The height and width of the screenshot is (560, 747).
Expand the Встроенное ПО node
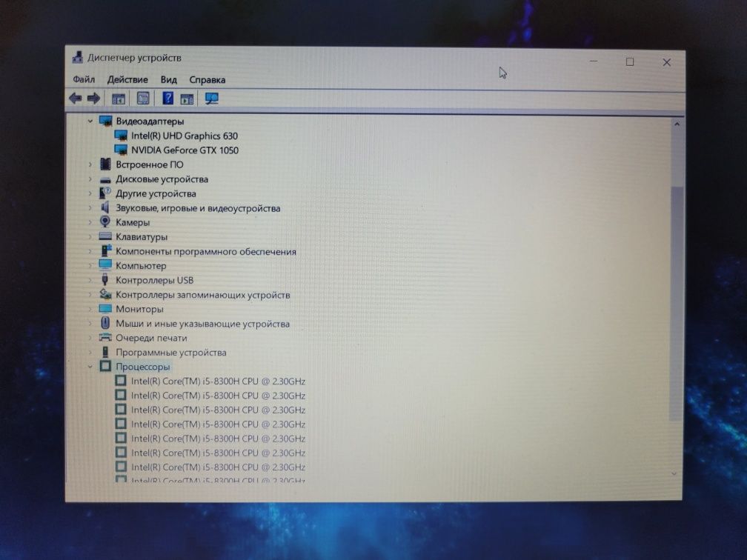90,164
